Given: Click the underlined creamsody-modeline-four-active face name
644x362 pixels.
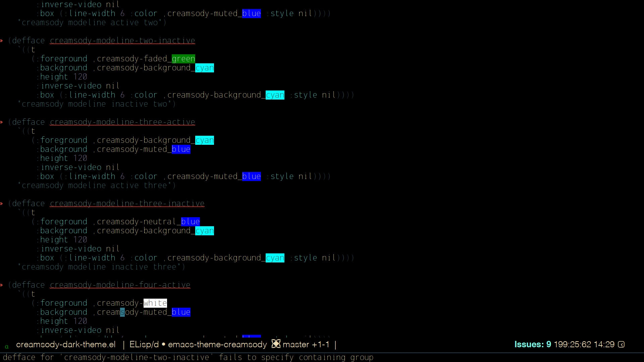Looking at the screenshot, I should click(120, 285).
